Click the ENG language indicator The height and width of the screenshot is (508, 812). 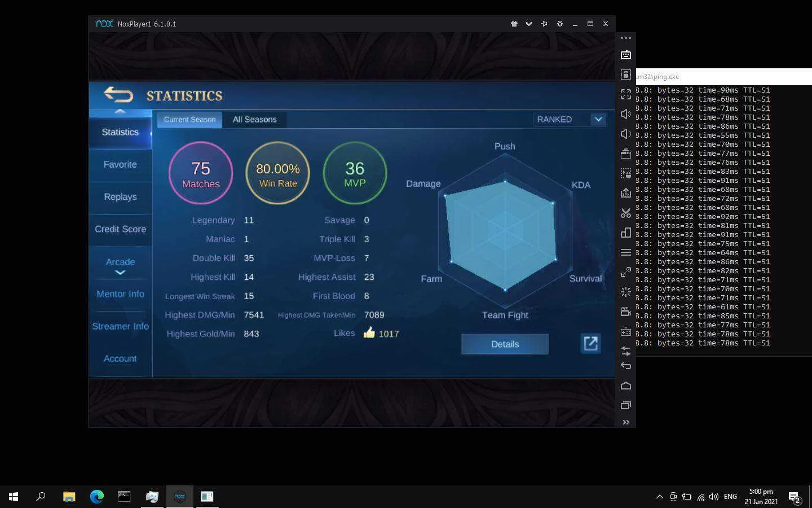tap(730, 497)
